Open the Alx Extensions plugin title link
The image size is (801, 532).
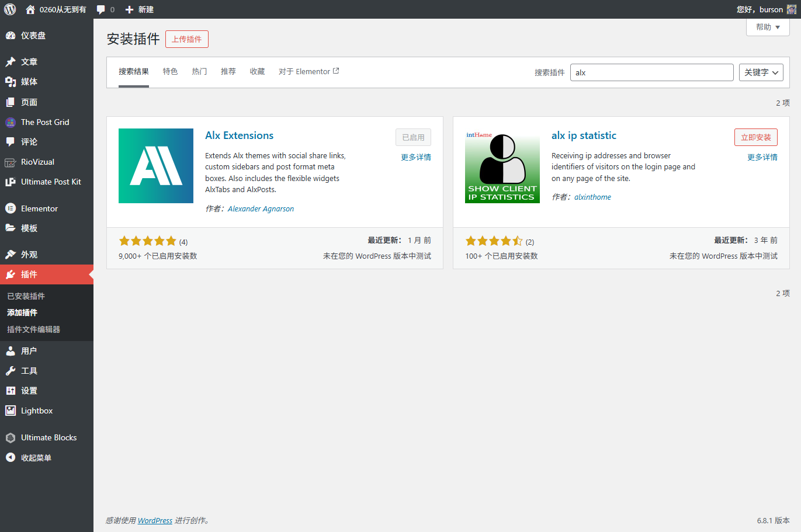click(239, 135)
